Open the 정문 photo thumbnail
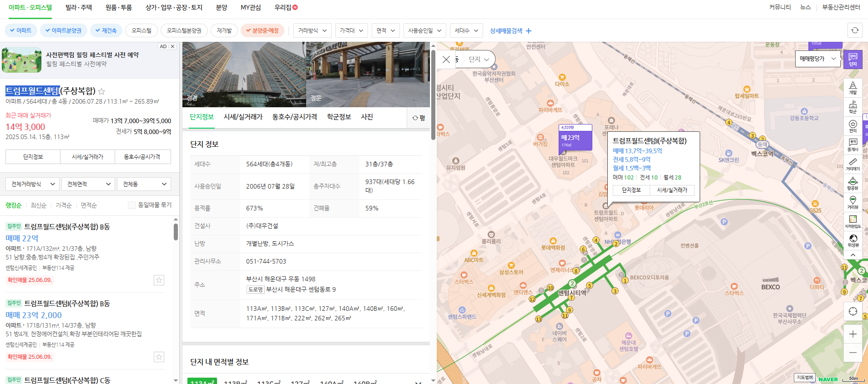868x384 pixels. coord(368,75)
